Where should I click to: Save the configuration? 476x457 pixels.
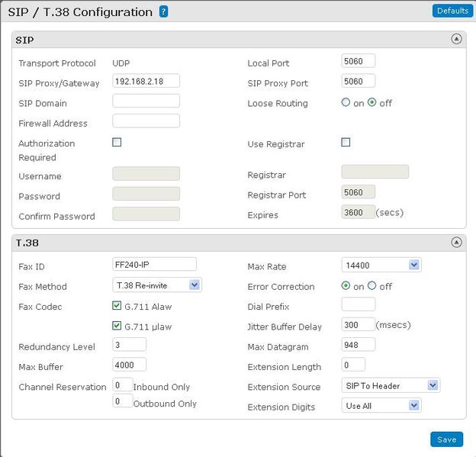click(x=446, y=439)
